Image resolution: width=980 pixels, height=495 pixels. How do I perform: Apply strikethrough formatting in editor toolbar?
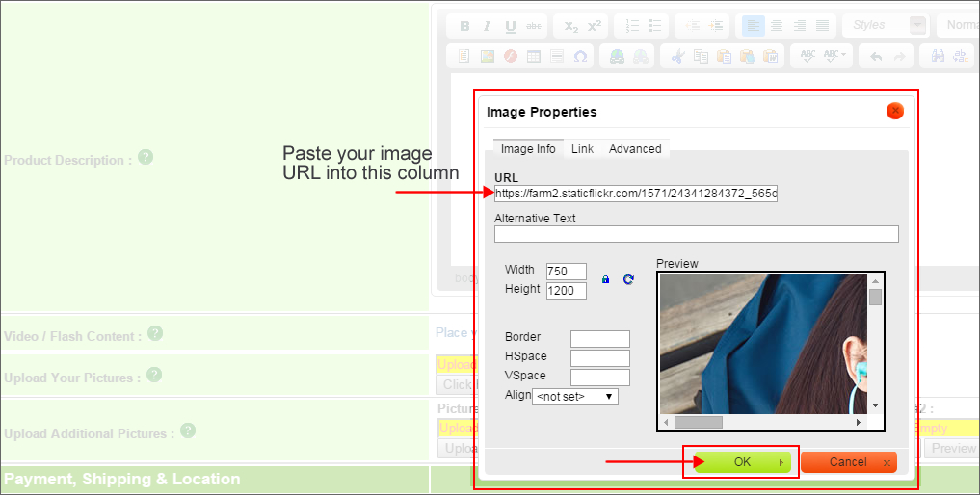tap(534, 26)
